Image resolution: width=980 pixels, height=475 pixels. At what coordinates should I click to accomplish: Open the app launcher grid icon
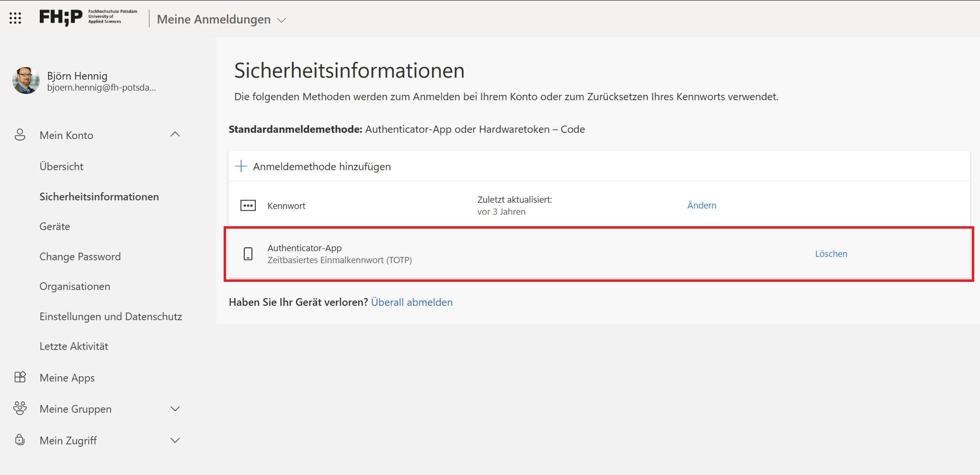[15, 18]
